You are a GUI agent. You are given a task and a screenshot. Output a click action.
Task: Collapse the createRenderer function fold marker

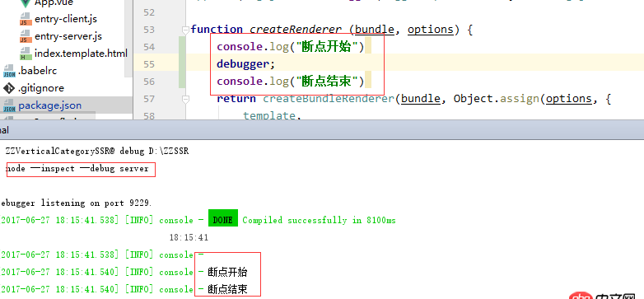185,30
